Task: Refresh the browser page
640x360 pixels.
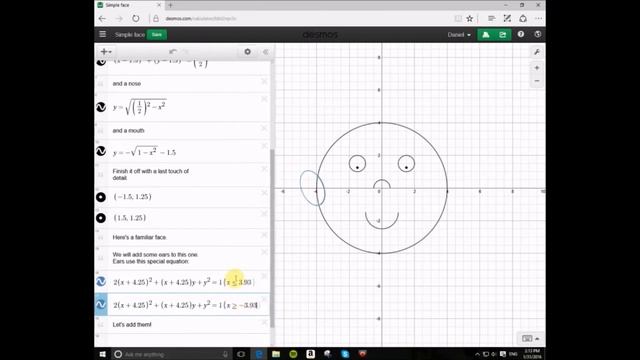Action: pos(136,19)
